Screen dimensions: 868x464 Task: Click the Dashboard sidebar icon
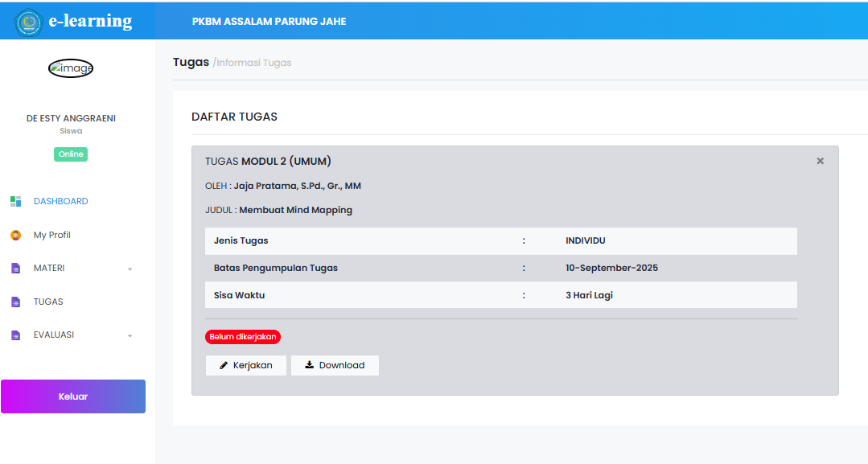[15, 201]
